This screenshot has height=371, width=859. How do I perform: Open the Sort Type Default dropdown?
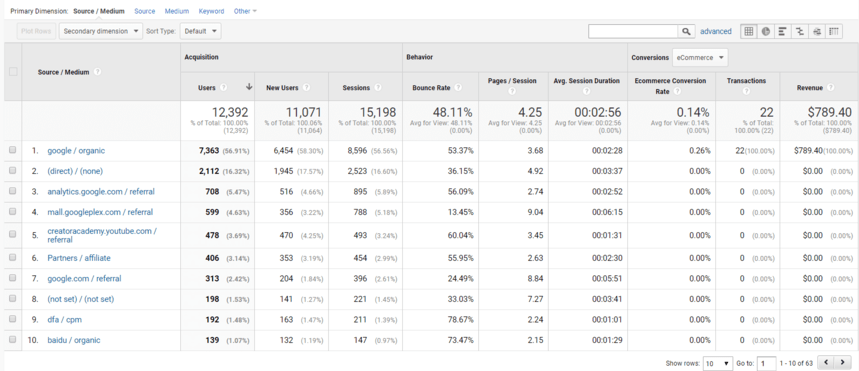tap(201, 31)
